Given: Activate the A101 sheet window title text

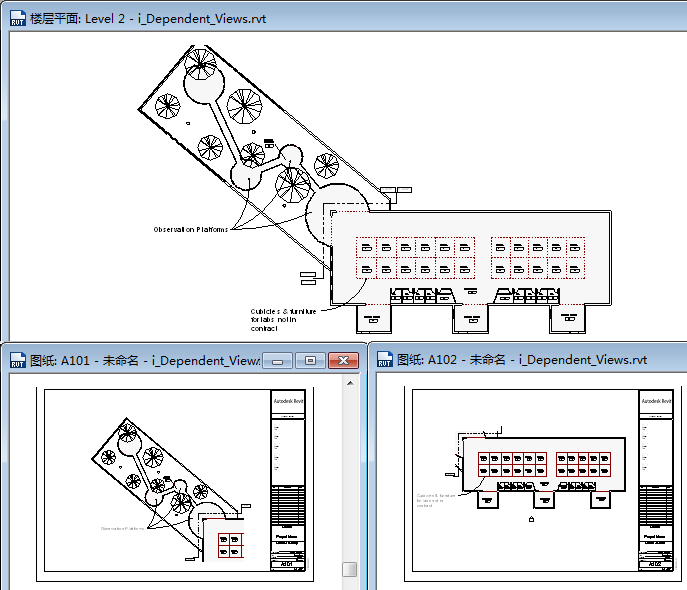Looking at the screenshot, I should (145, 361).
